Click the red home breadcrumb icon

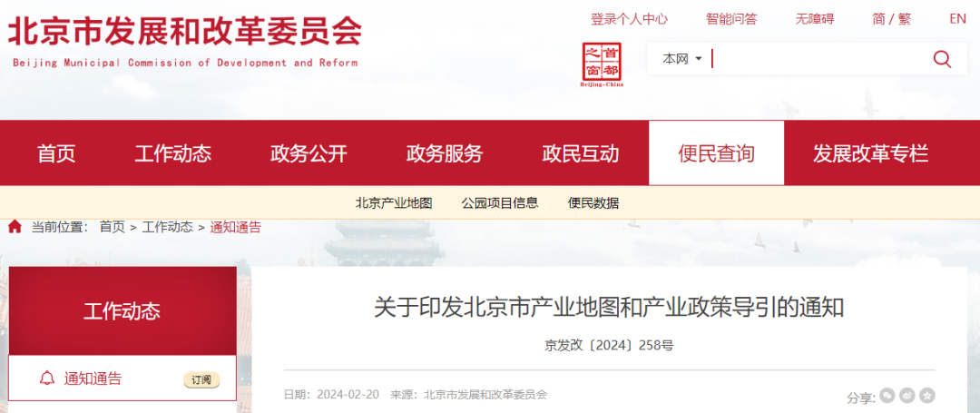[15, 227]
